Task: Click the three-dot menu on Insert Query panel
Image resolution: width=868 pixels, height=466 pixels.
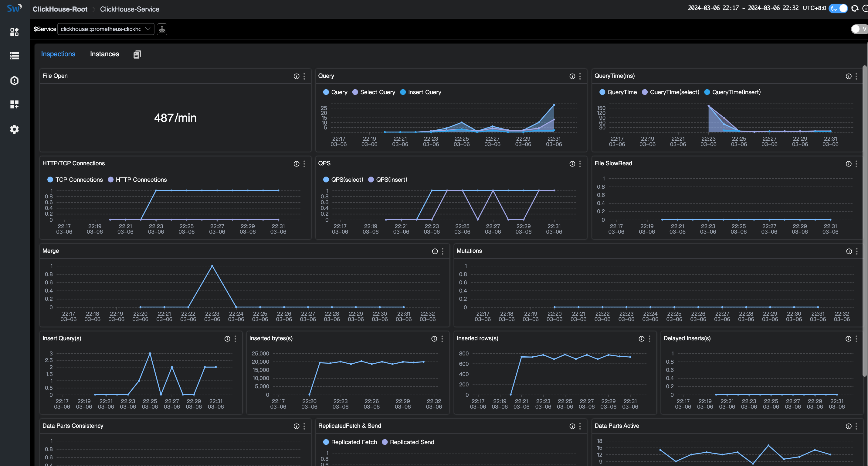Action: click(x=236, y=338)
